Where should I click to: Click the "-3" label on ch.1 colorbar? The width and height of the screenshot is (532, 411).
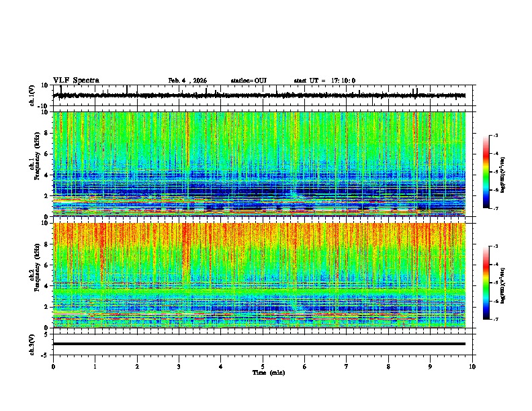coord(495,135)
